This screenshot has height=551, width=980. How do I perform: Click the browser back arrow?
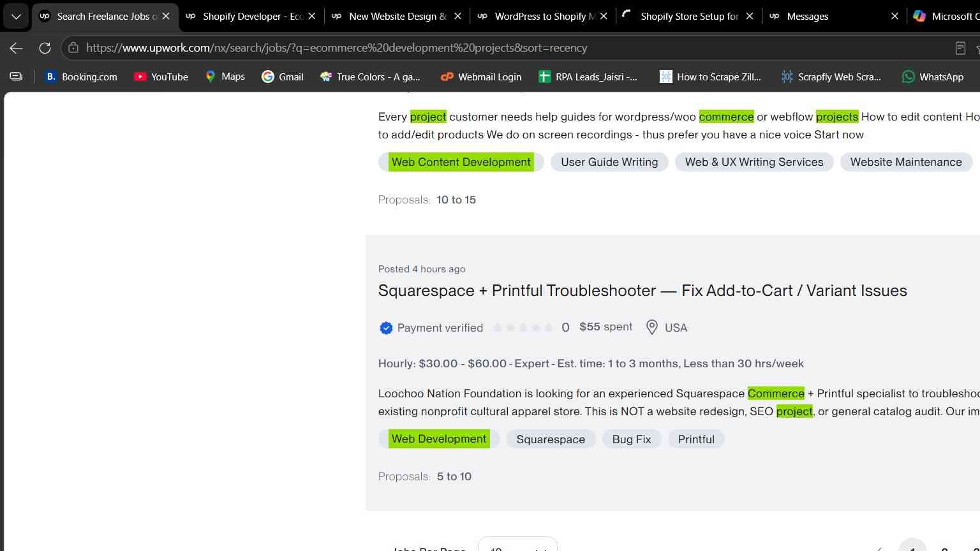[17, 48]
